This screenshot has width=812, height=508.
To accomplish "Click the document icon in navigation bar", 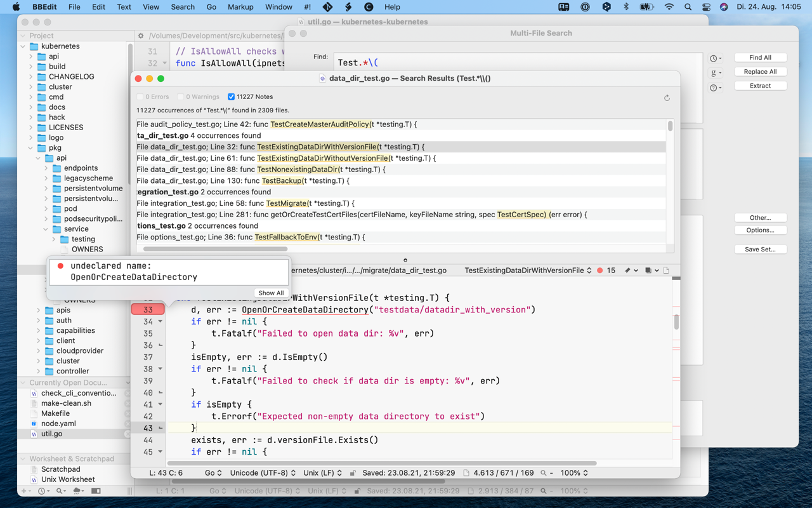I will coord(666,271).
